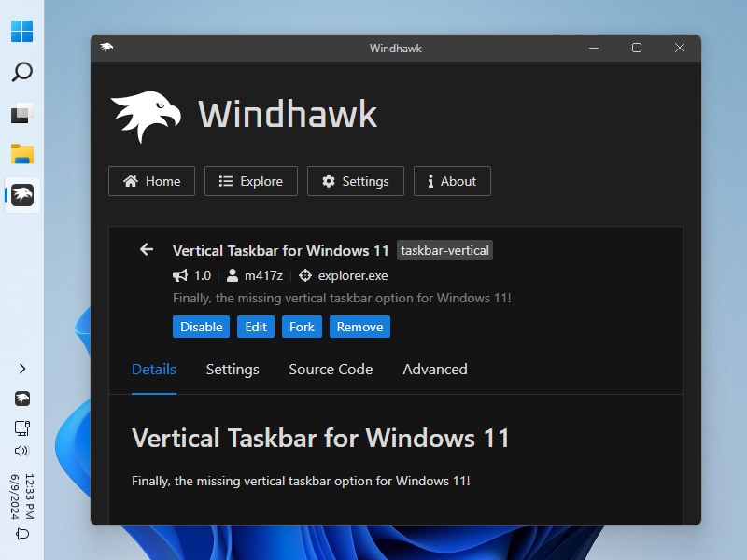Viewport: 747px width, 560px height.
Task: Click the explorer.exe target process icon
Action: 304,275
